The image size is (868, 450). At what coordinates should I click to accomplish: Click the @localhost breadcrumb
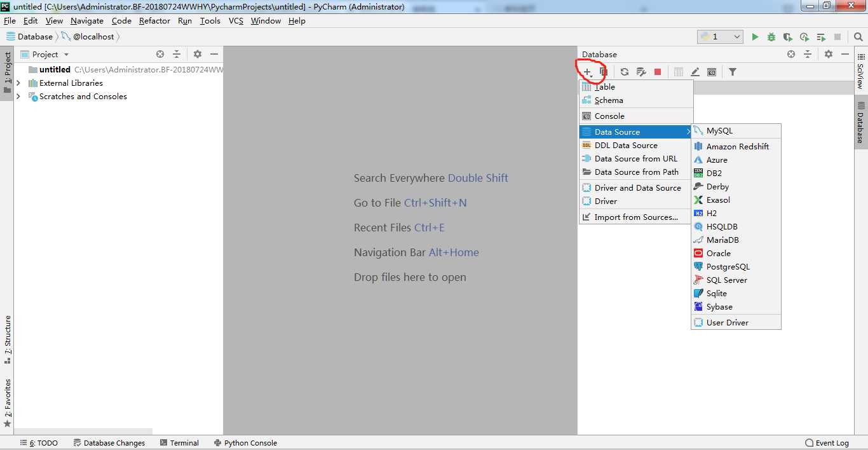[x=88, y=37]
